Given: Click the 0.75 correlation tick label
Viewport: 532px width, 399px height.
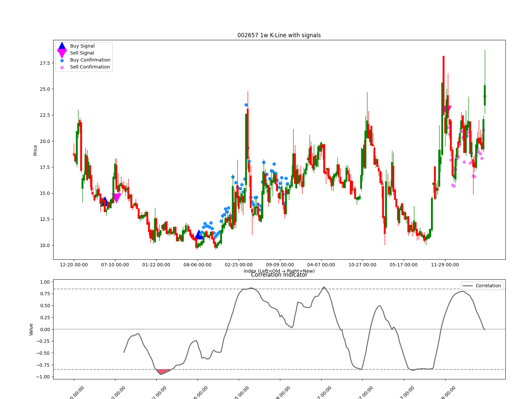Looking at the screenshot, I should 45,294.
